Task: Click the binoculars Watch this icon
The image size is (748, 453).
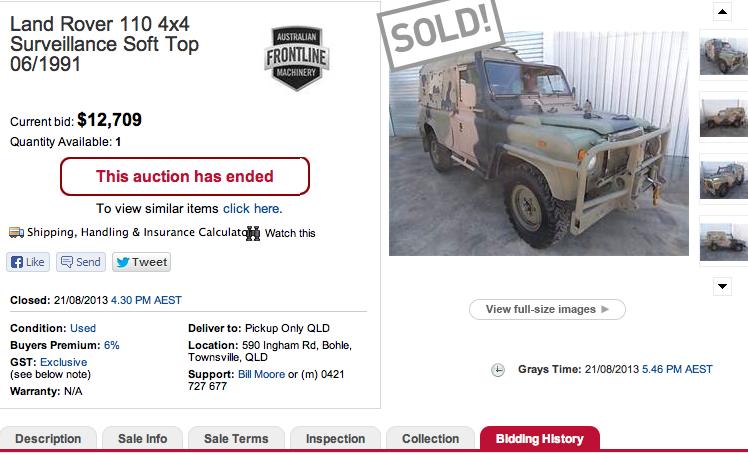Action: pos(253,233)
